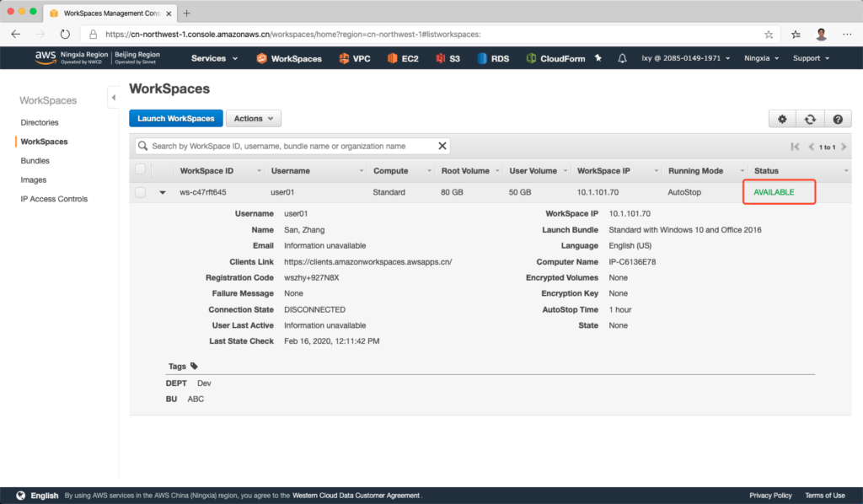Open the Actions dropdown
The image size is (863, 504).
click(x=253, y=119)
